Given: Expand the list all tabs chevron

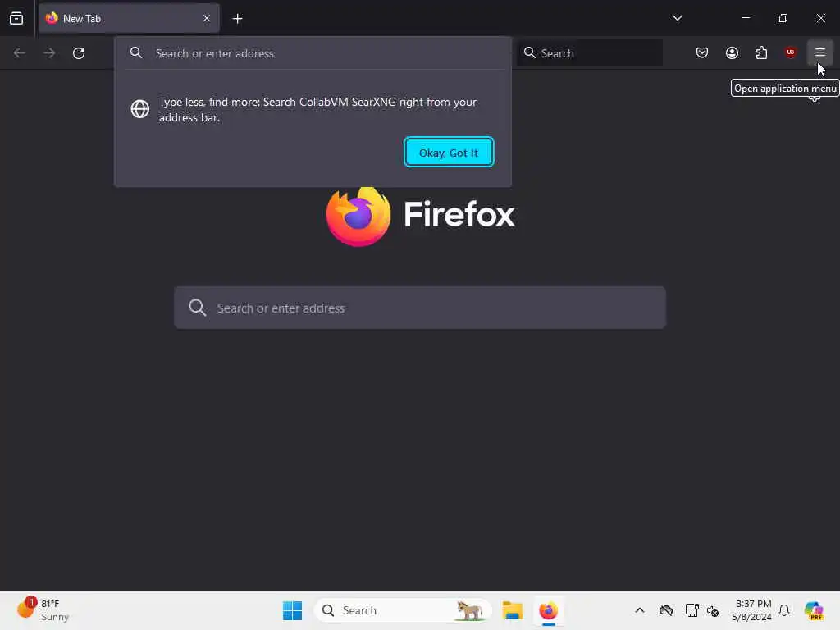Looking at the screenshot, I should click(677, 18).
